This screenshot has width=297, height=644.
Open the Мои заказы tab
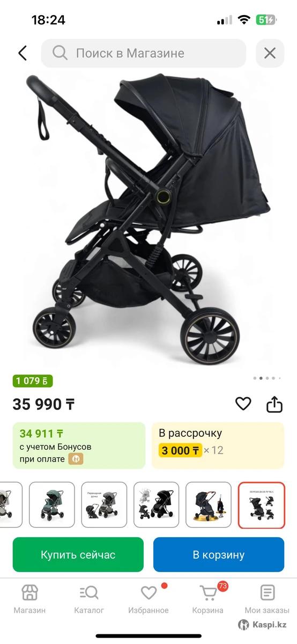coord(267,599)
